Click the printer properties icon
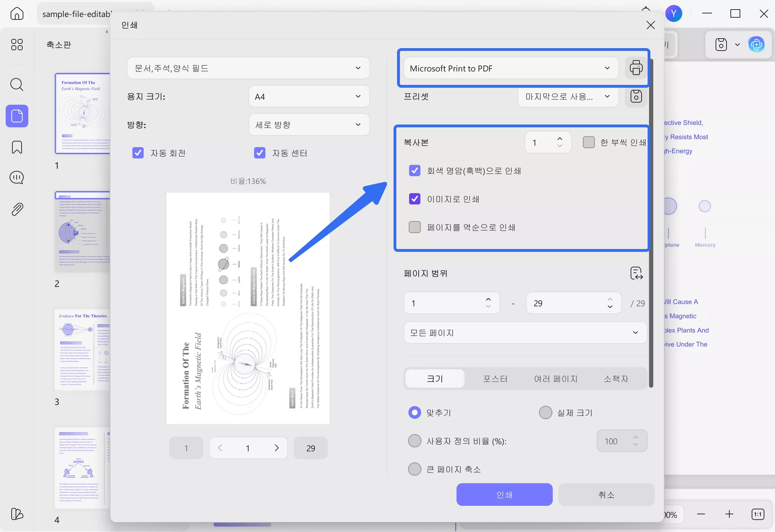Viewport: 775px width, 532px height. 636,68
